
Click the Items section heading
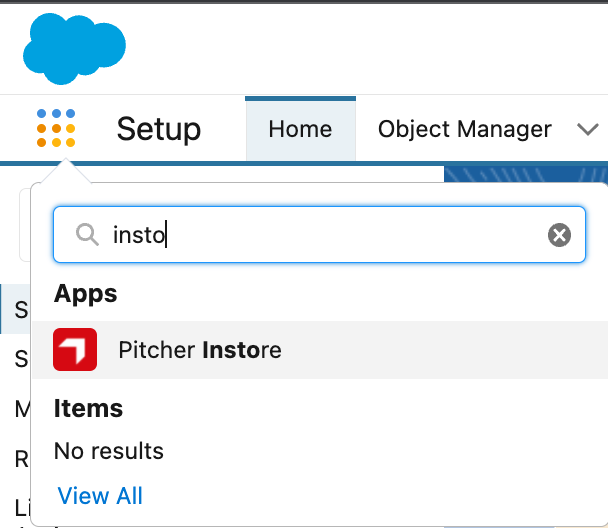coord(89,408)
